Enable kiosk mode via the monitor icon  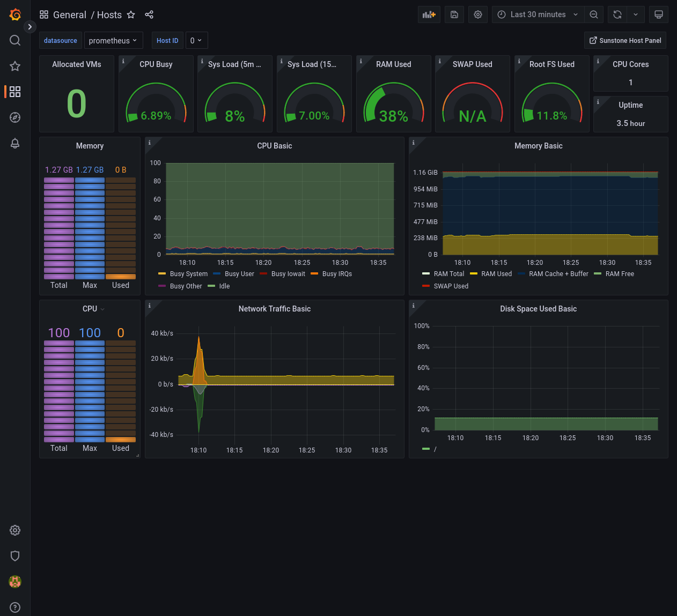(x=659, y=14)
